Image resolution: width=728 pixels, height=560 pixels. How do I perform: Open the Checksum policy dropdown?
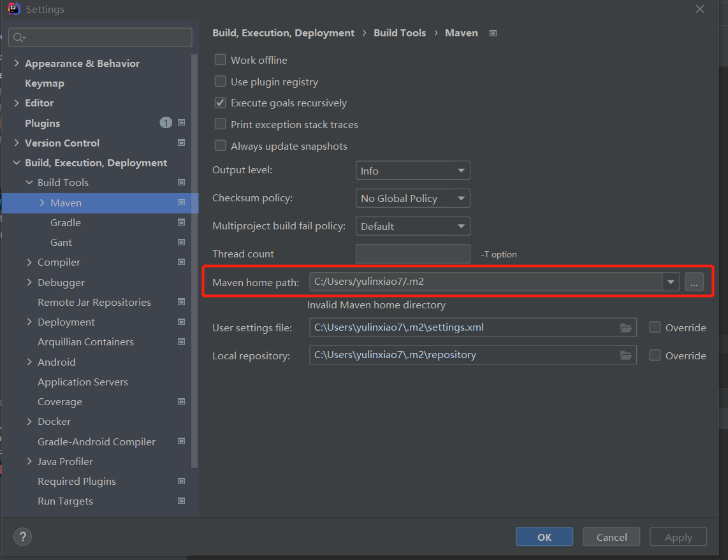pos(412,198)
